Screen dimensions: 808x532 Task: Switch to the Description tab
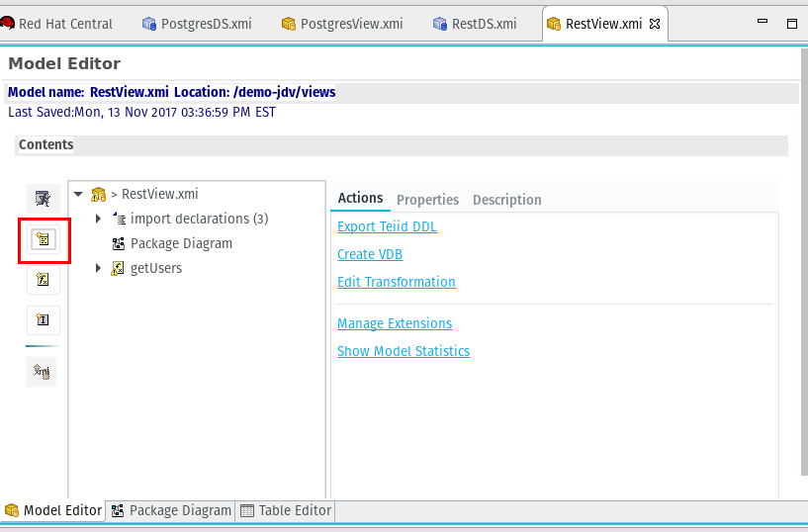507,200
